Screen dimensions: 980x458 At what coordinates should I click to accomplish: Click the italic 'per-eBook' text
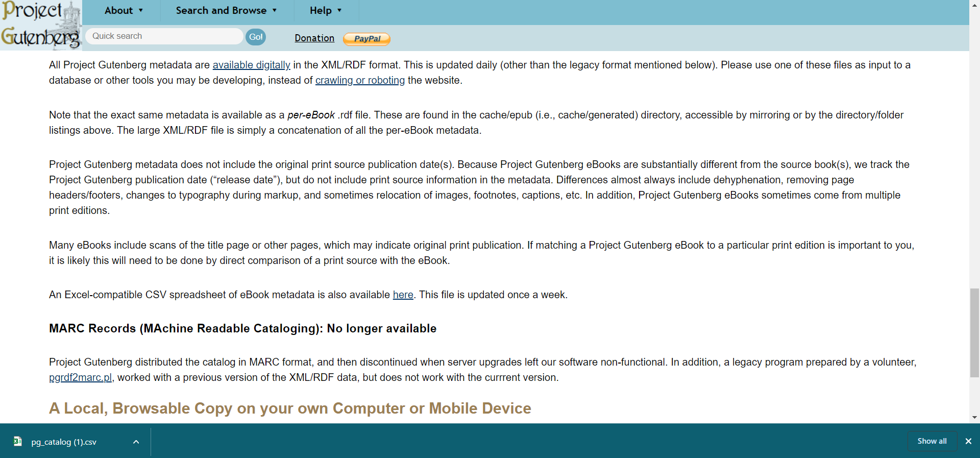tap(311, 115)
